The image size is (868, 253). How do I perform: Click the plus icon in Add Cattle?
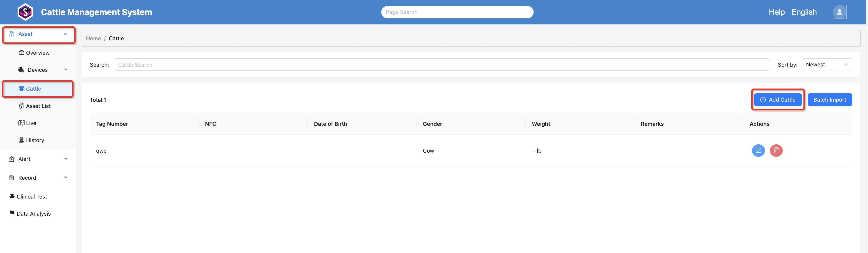click(x=763, y=100)
